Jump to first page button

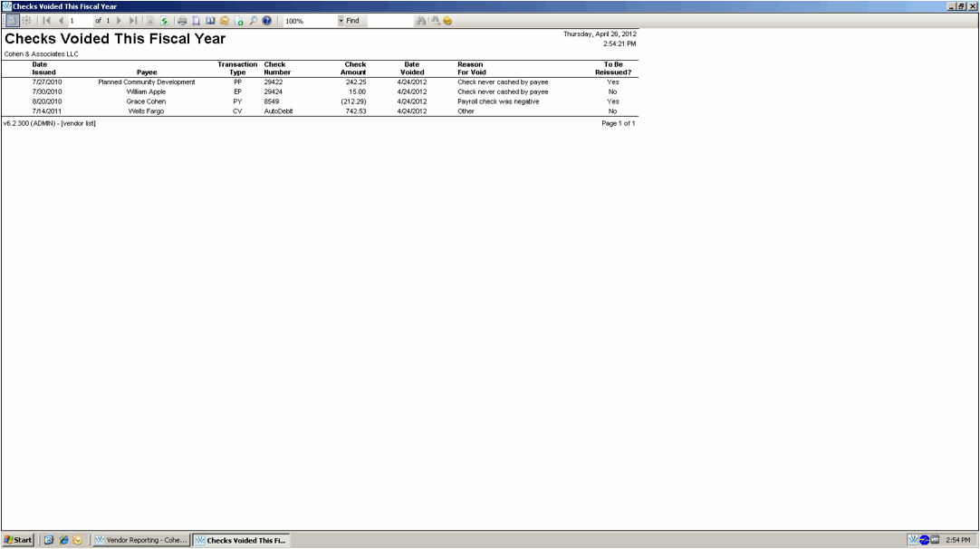click(47, 21)
